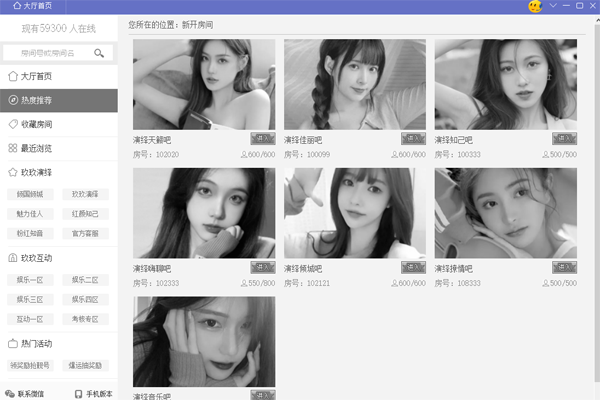Click room name 演绎佳丽吧
Viewport: 600px width, 400px height.
[x=303, y=140]
